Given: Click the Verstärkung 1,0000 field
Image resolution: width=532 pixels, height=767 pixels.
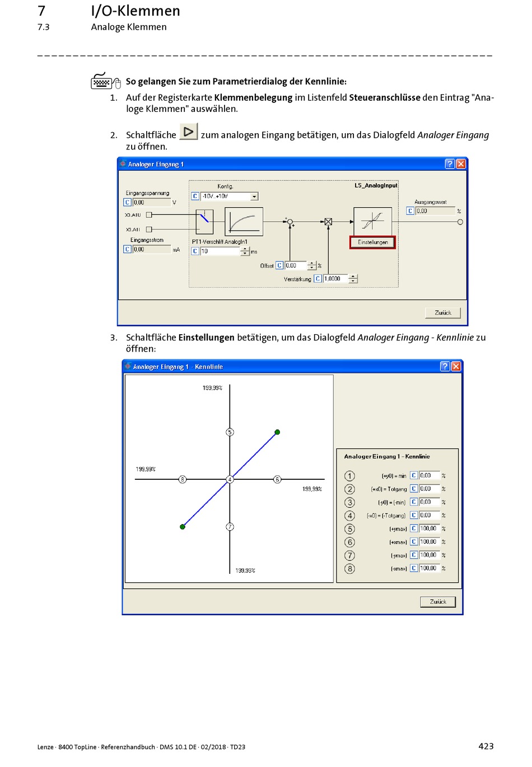Looking at the screenshot, I should pyautogui.click(x=336, y=279).
